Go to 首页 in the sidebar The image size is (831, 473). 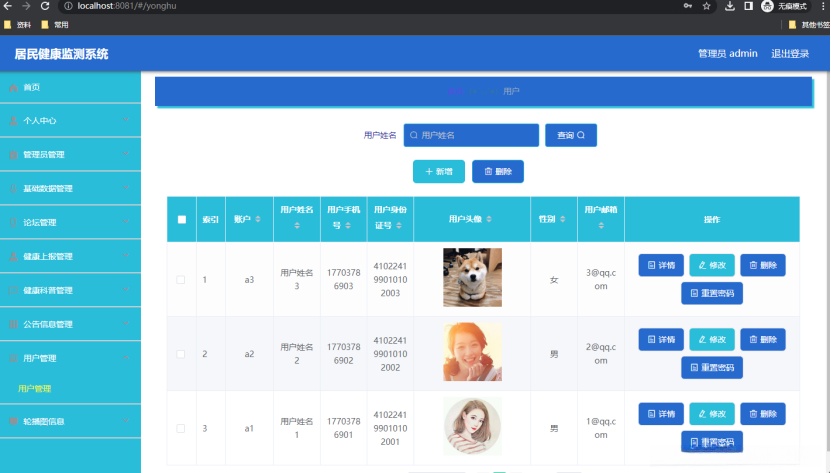[70, 87]
